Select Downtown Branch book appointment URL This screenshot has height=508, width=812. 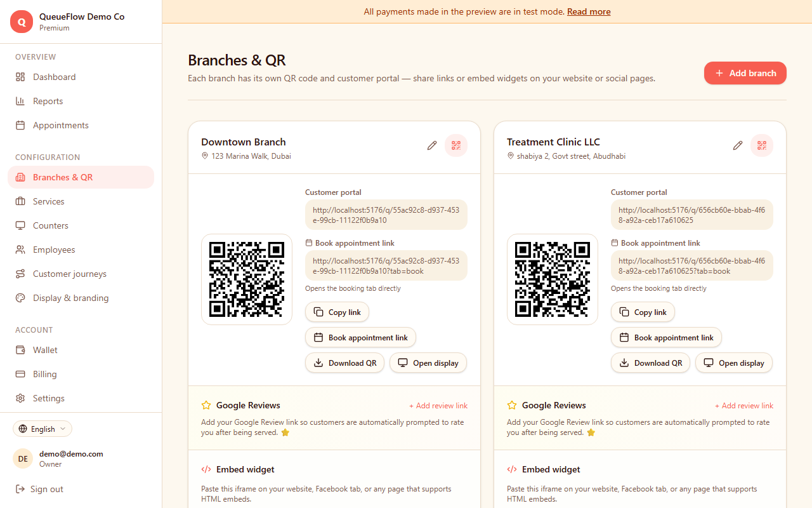click(386, 266)
